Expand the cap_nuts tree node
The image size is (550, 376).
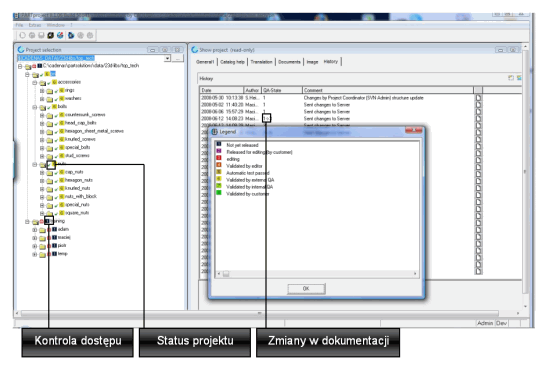point(42,173)
